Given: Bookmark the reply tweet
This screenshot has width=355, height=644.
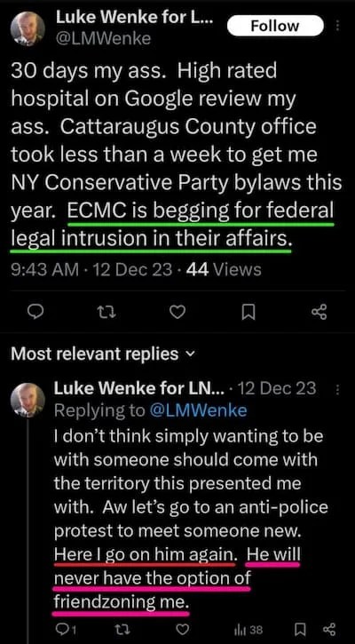Looking at the screenshot, I should point(299,629).
